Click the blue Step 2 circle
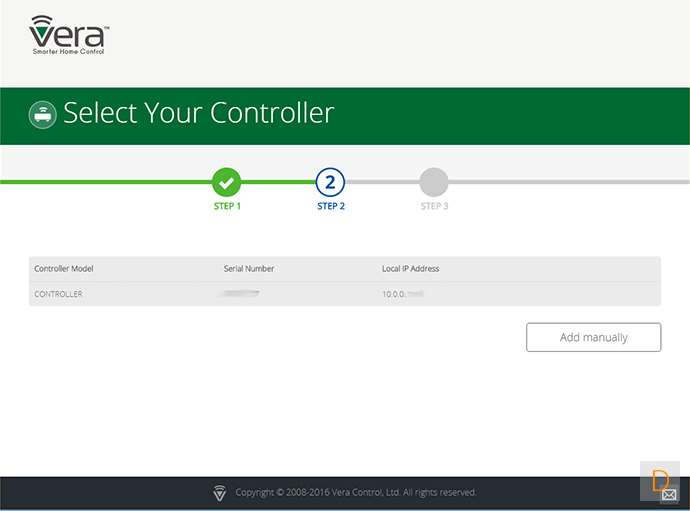The width and height of the screenshot is (690, 511). 330,182
